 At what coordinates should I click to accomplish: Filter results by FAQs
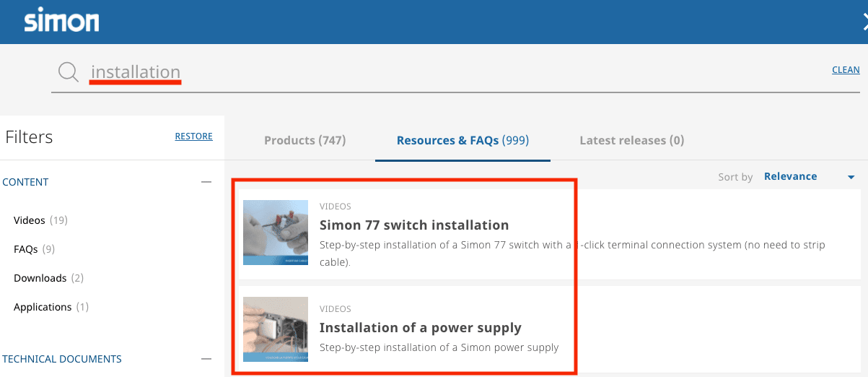(26, 249)
